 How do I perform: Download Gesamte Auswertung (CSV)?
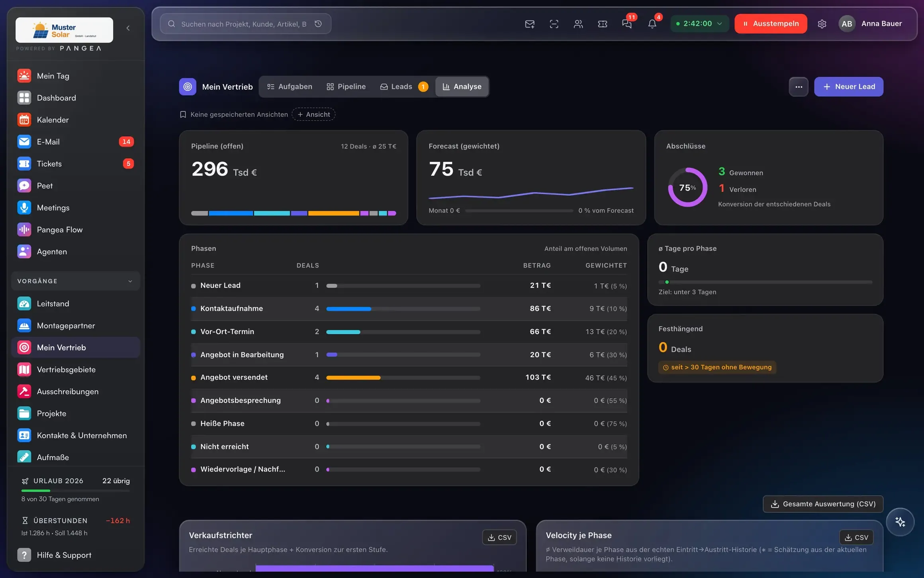click(823, 504)
